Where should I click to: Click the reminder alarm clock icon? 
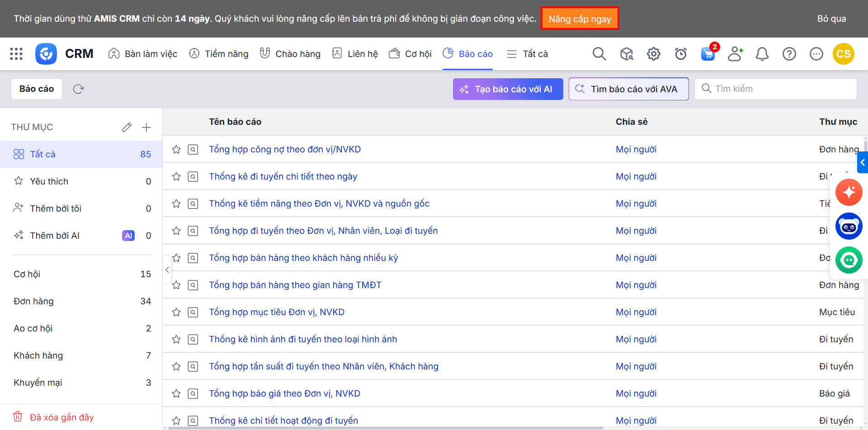680,54
